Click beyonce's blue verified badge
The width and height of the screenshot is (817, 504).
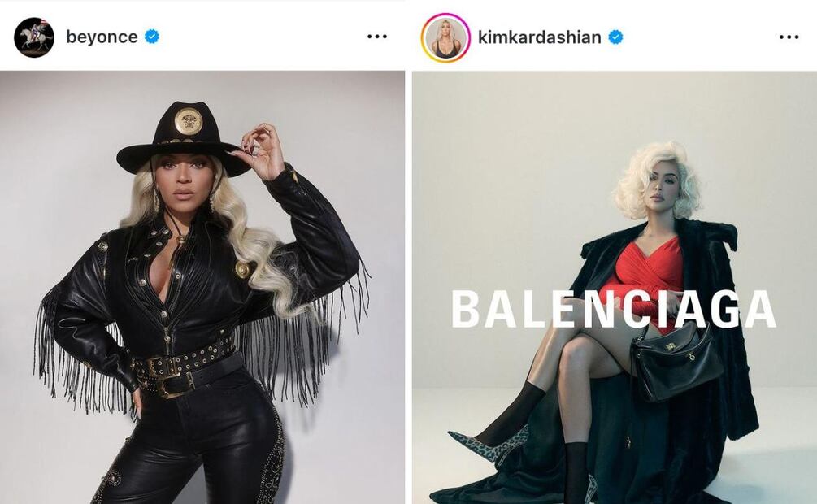coord(152,37)
